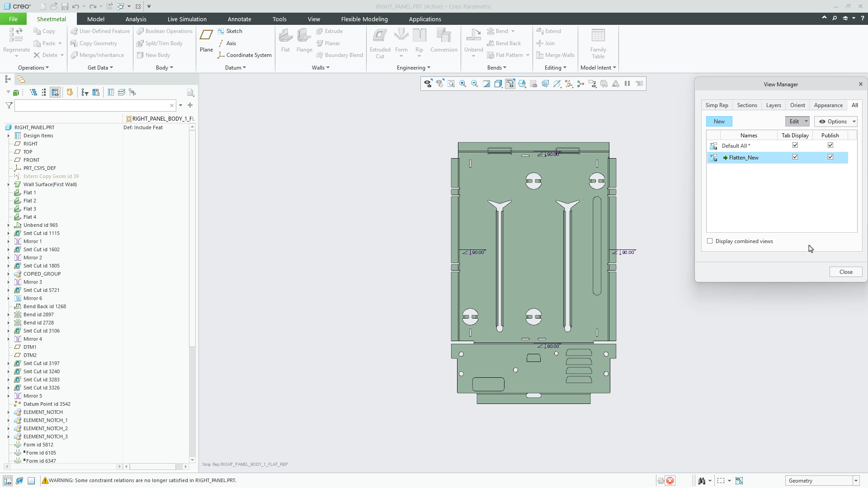Click the Regenerate icon
Viewport: 868px width, 488px height.
coord(16,35)
